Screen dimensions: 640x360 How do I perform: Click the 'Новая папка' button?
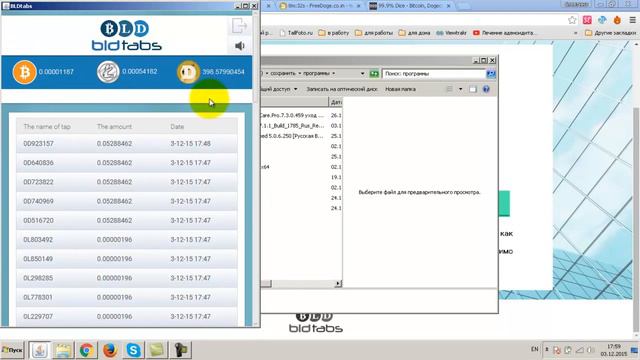pyautogui.click(x=400, y=89)
